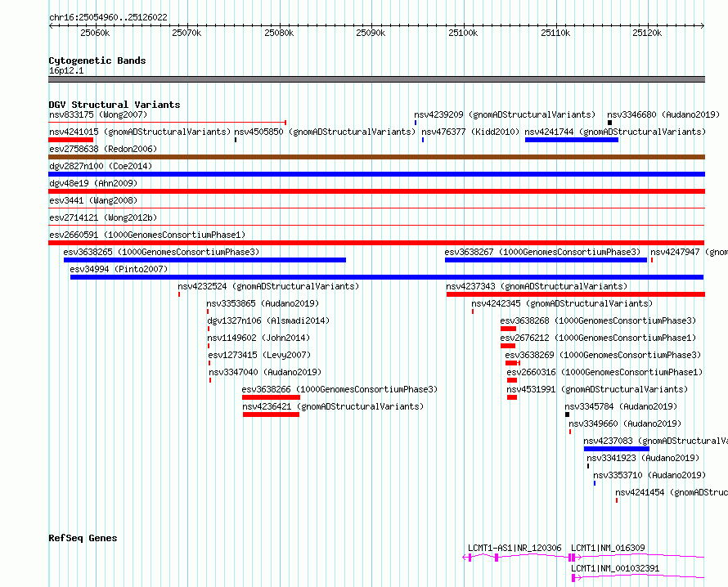Click the brown esv2758638 Redon2006 bar
This screenshot has width=728, height=587.
376,157
